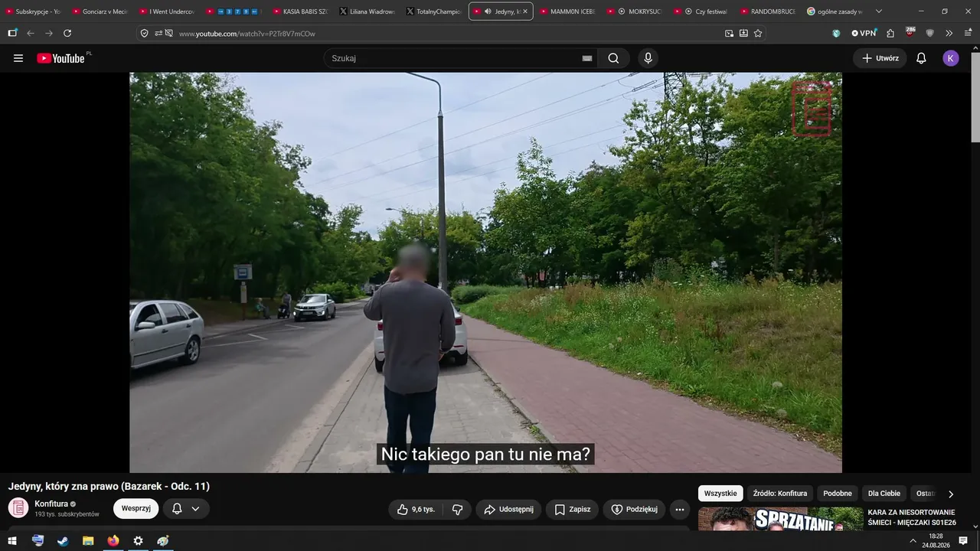
Task: Open the Windows notification center
Action: (963, 541)
